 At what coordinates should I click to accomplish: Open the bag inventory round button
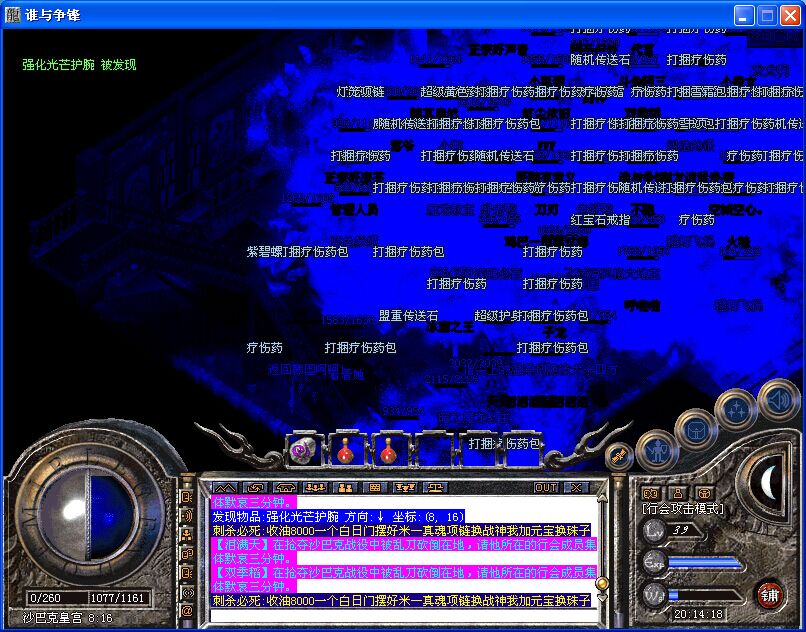click(696, 429)
